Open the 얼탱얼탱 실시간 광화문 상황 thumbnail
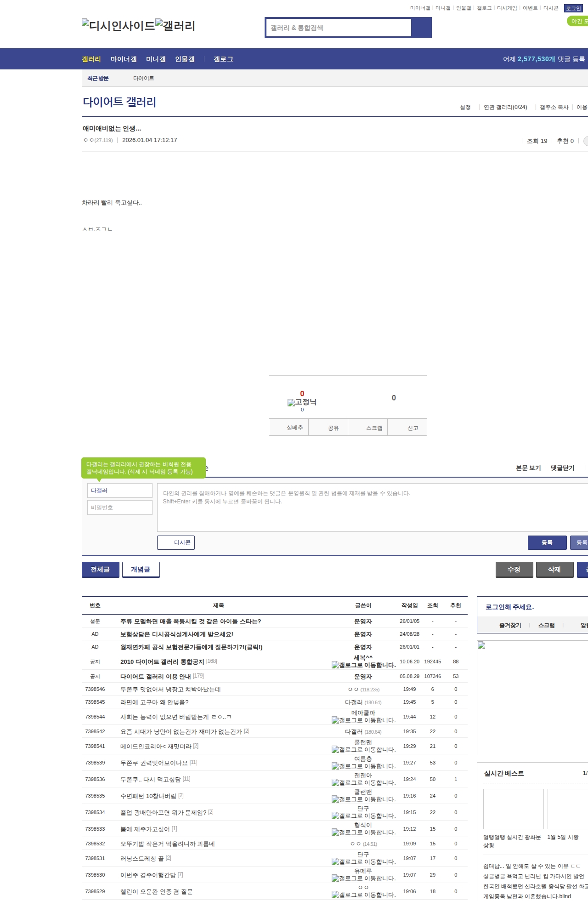 pos(514,809)
